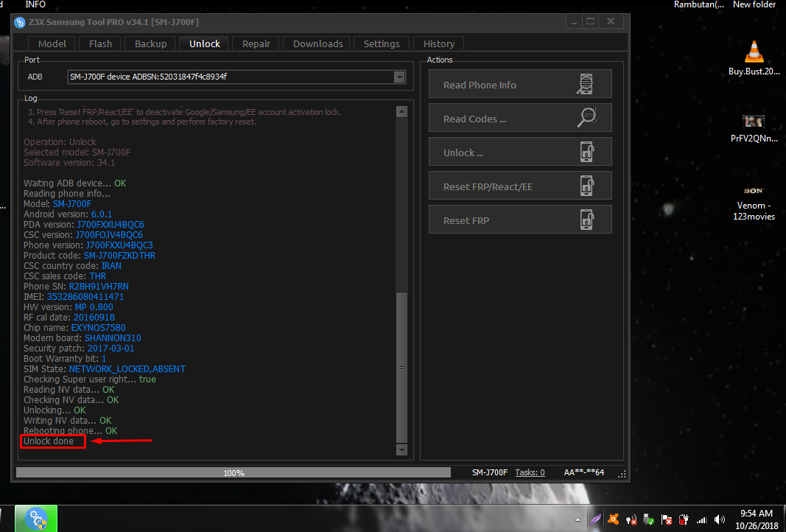The width and height of the screenshot is (786, 532).
Task: Show hidden tray icons arrow
Action: [x=578, y=520]
